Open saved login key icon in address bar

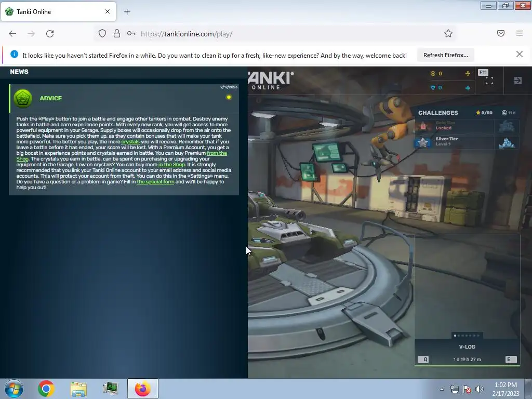point(131,33)
